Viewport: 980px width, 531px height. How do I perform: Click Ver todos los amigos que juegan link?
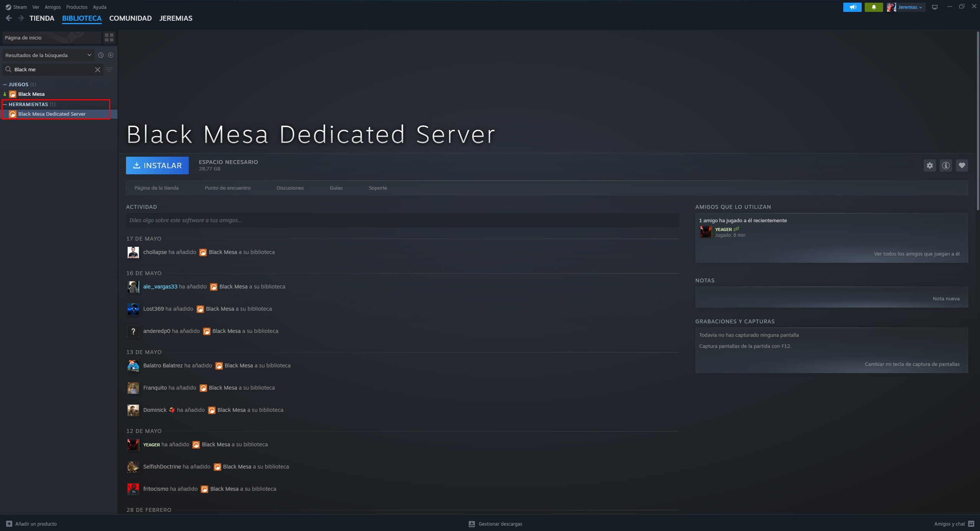tap(917, 254)
